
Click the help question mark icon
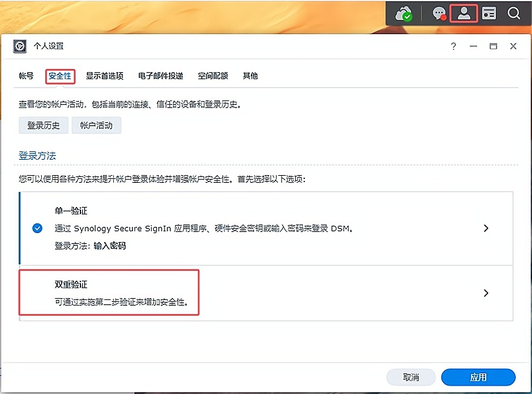tap(454, 46)
